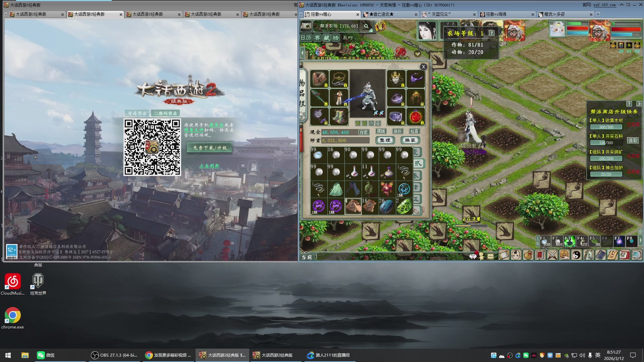Activate the F3 green skill slot
Screen dimensions: 644x362
tap(569, 241)
